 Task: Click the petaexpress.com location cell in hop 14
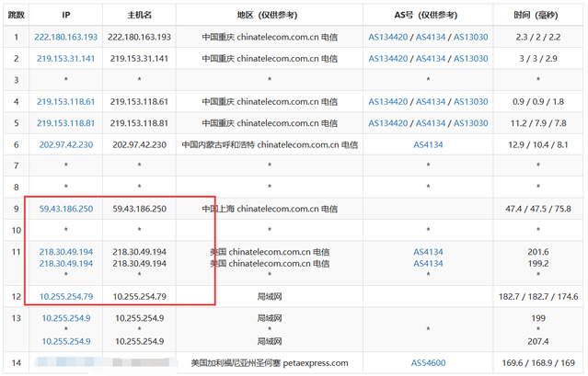point(269,362)
